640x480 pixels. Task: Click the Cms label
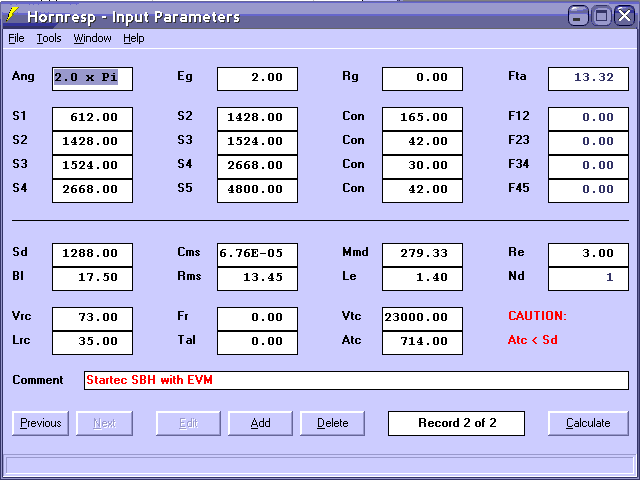[x=189, y=252]
